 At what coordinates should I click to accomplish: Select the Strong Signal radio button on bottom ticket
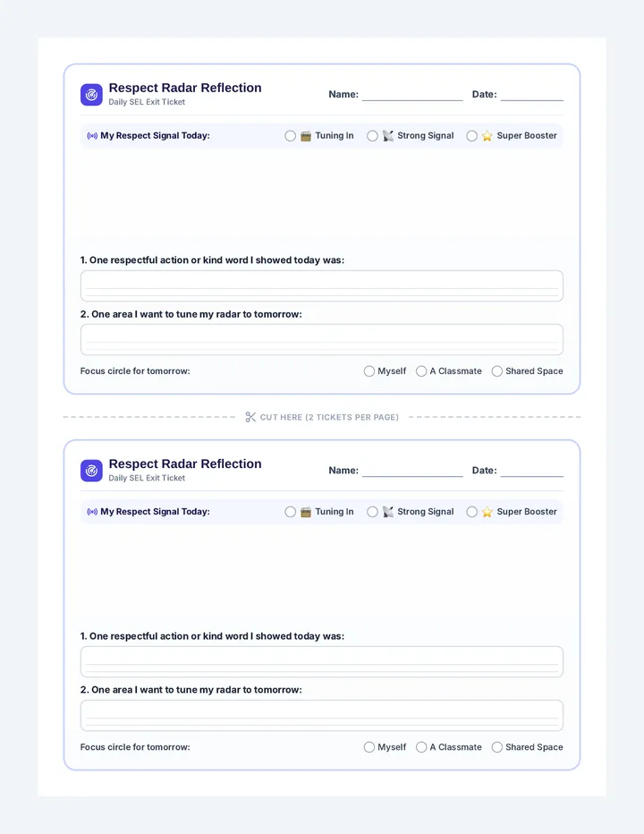tap(372, 512)
